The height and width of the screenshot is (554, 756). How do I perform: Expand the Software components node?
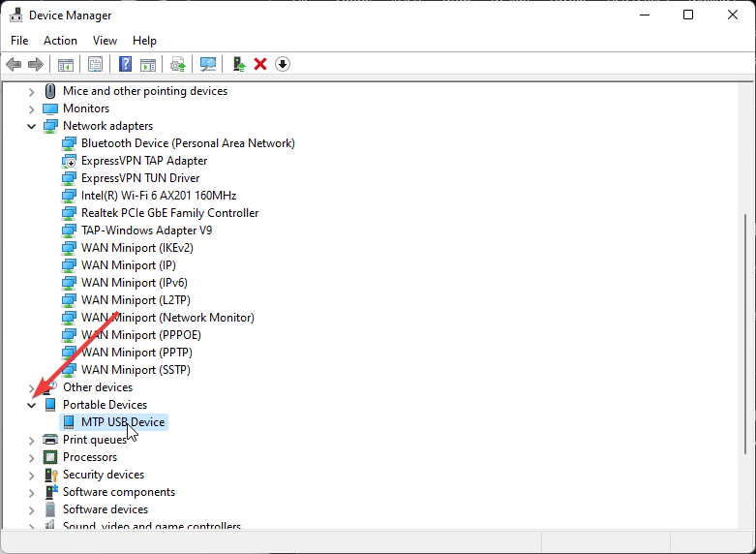point(31,493)
